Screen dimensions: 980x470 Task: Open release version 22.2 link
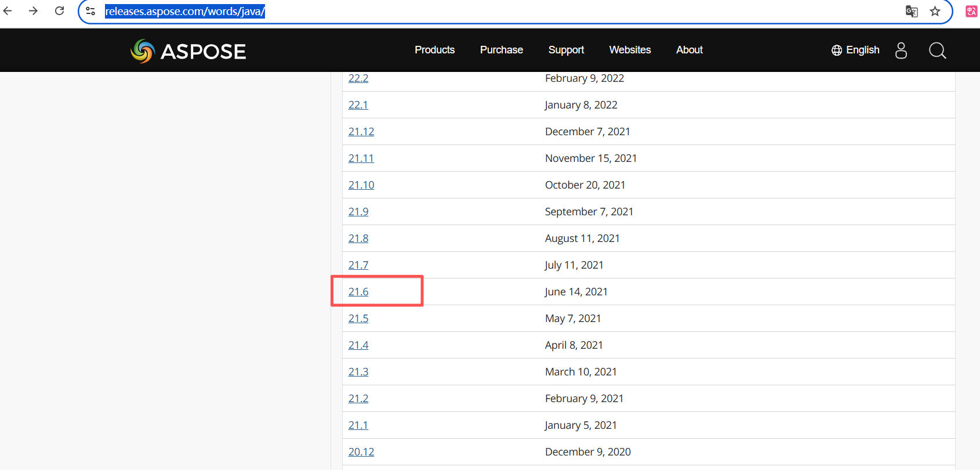pos(358,78)
